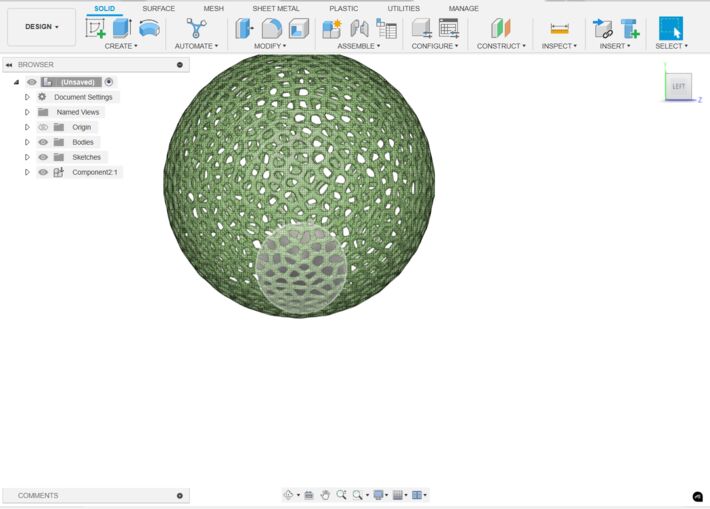Screen dimensions: 710x509
Task: Open Grid and Snaps icon
Action: click(x=398, y=495)
